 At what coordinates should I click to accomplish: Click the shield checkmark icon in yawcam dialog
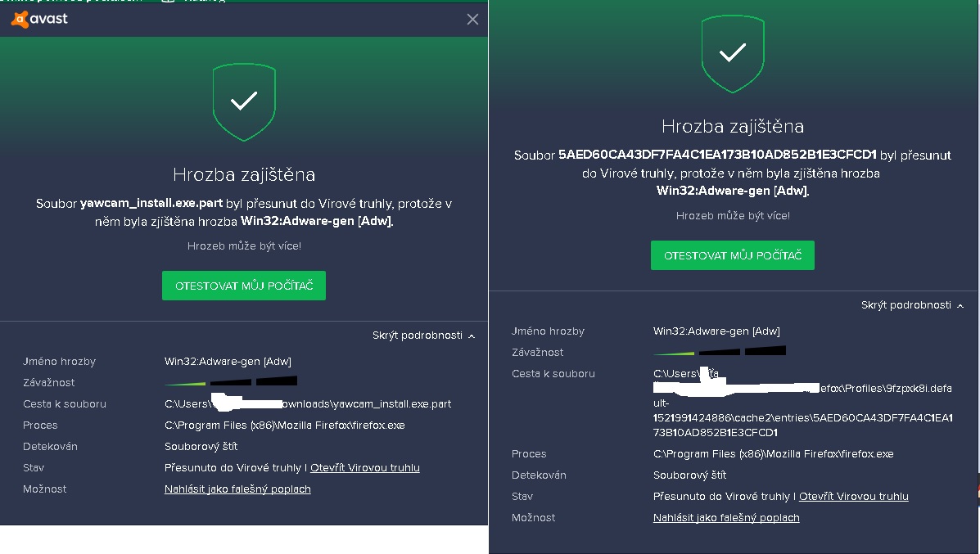[244, 101]
